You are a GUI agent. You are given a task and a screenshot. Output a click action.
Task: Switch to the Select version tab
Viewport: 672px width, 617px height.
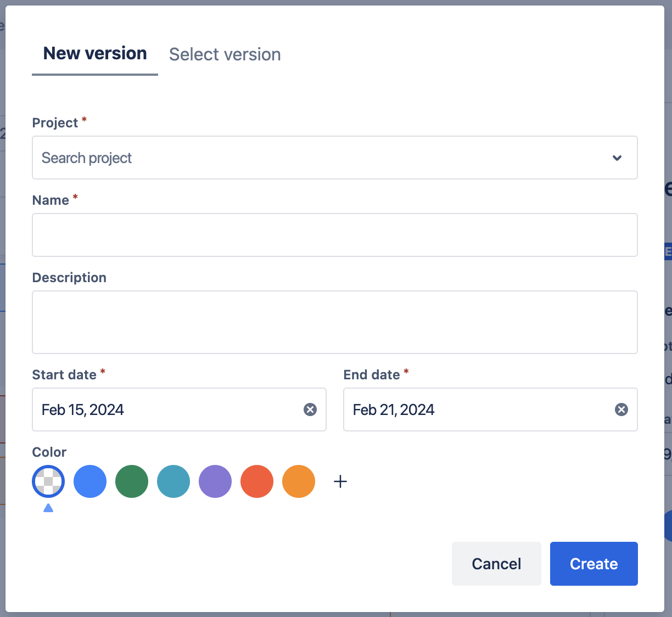click(225, 54)
